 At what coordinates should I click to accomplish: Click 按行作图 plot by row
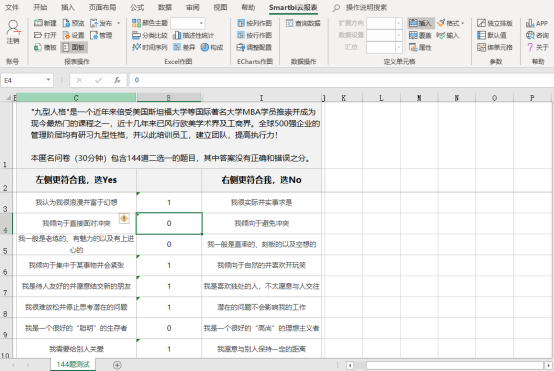tap(254, 35)
